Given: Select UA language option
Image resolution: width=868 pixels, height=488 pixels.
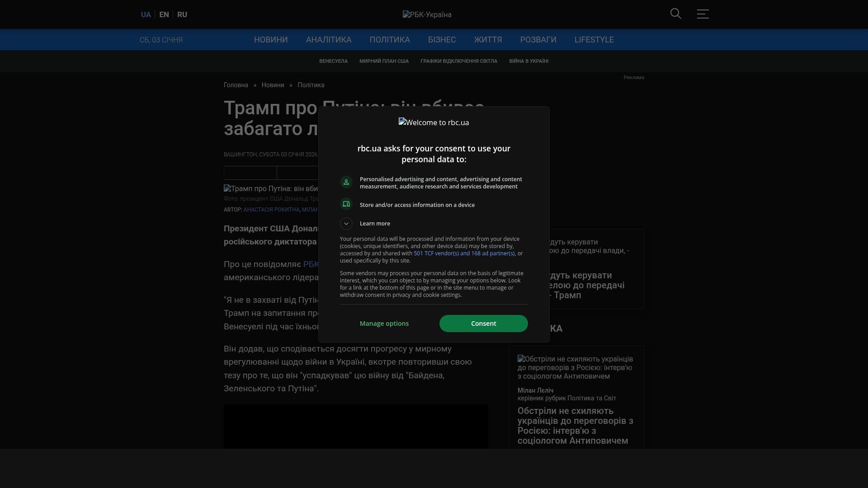Looking at the screenshot, I should pyautogui.click(x=146, y=14).
